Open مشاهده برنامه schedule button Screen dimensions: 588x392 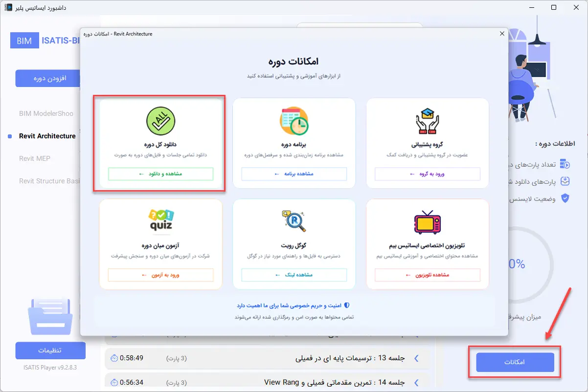coord(294,174)
